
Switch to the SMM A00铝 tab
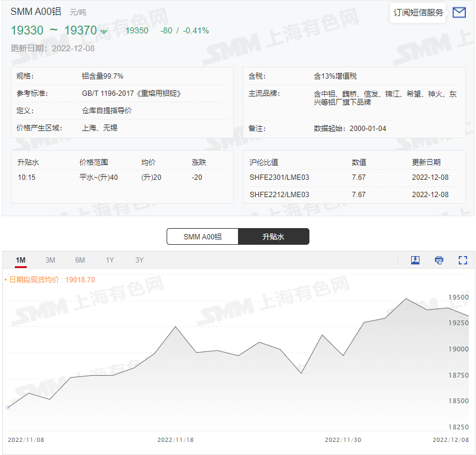[202, 236]
